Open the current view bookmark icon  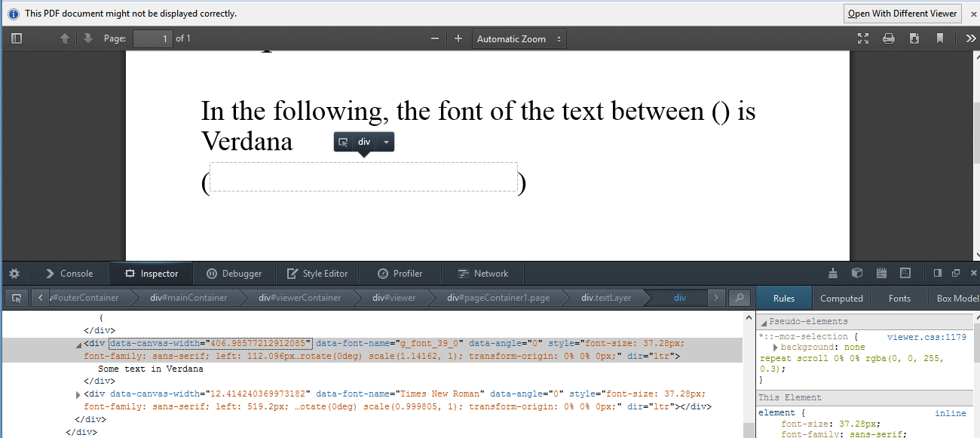click(940, 38)
